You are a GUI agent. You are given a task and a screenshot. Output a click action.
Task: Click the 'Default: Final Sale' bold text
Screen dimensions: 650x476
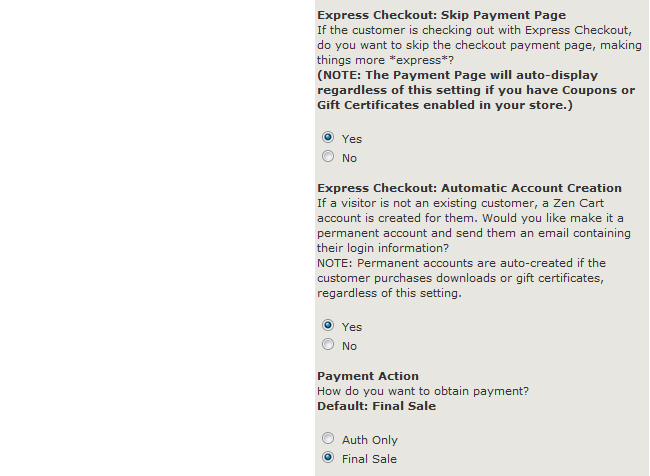(x=376, y=406)
